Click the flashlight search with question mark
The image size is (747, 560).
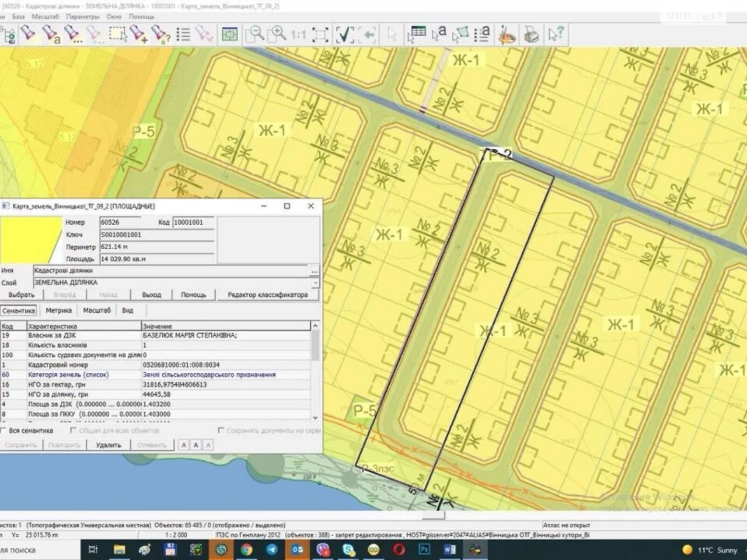tap(160, 34)
